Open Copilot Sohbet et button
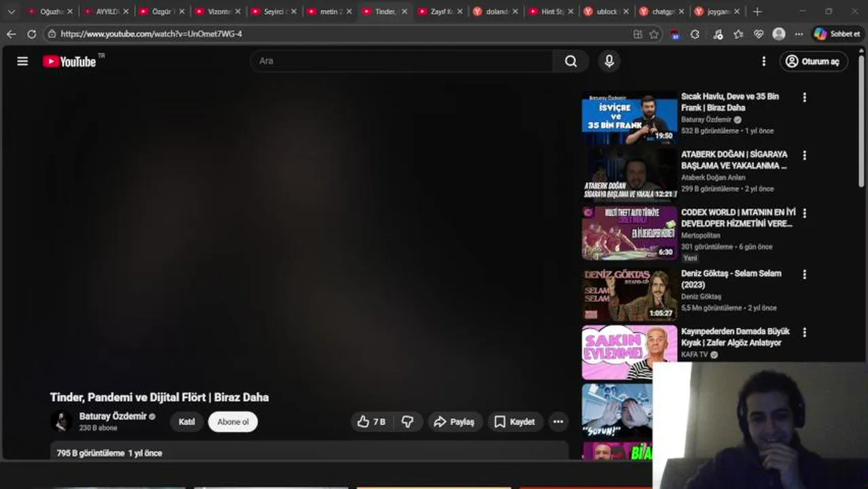 [837, 34]
